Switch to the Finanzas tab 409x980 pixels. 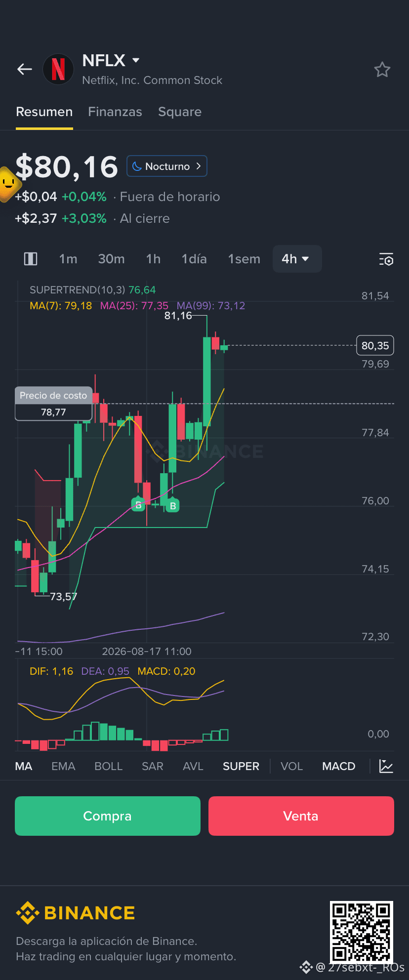coord(115,112)
